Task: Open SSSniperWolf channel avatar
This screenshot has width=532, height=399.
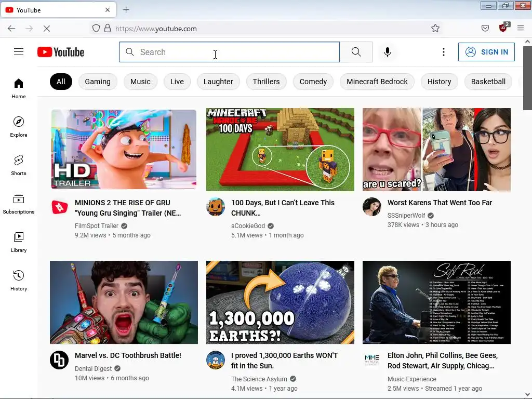Action: click(372, 207)
